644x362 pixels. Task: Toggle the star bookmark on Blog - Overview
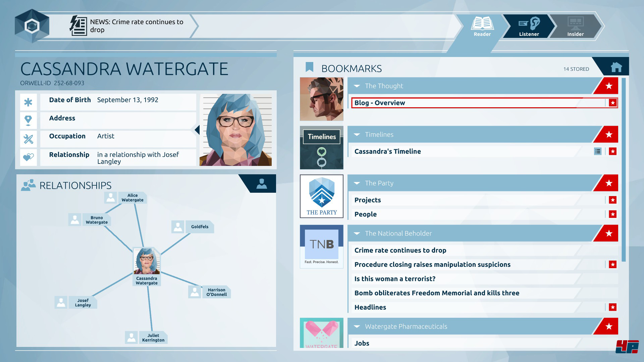[x=612, y=103]
